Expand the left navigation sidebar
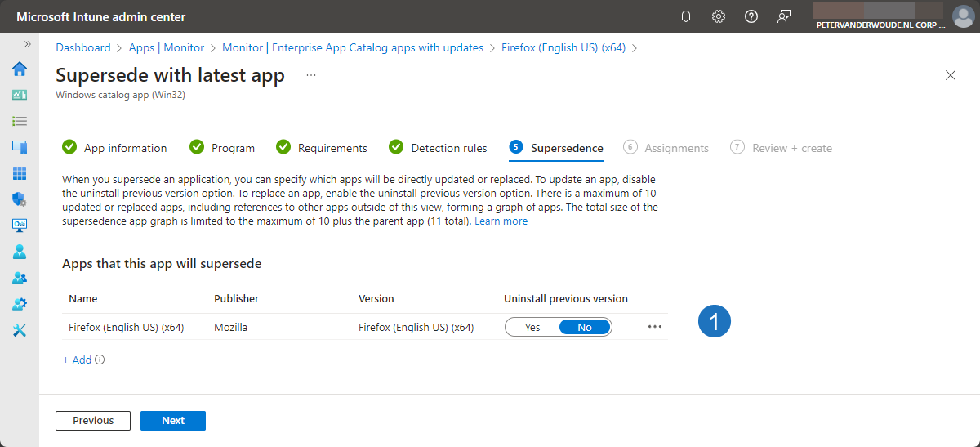The image size is (980, 447). 27,44
